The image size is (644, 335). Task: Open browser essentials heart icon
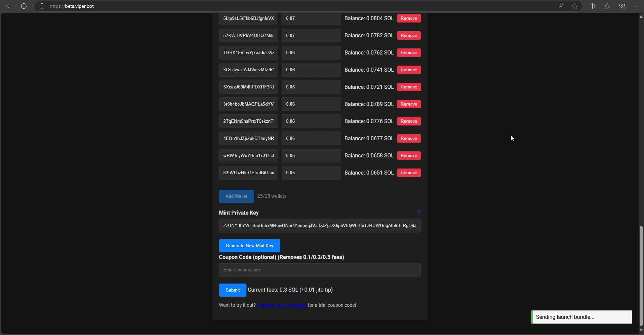pos(622,6)
